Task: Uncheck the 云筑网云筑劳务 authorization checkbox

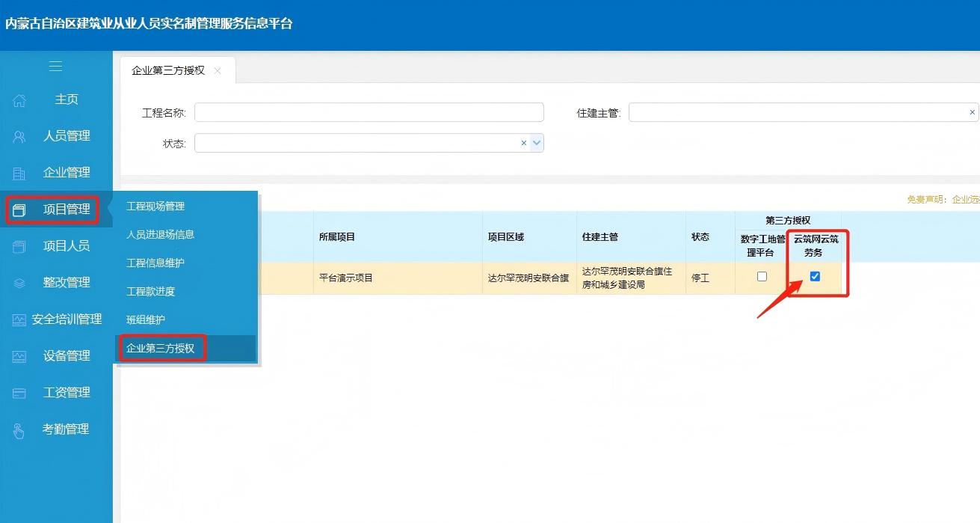Action: tap(815, 276)
